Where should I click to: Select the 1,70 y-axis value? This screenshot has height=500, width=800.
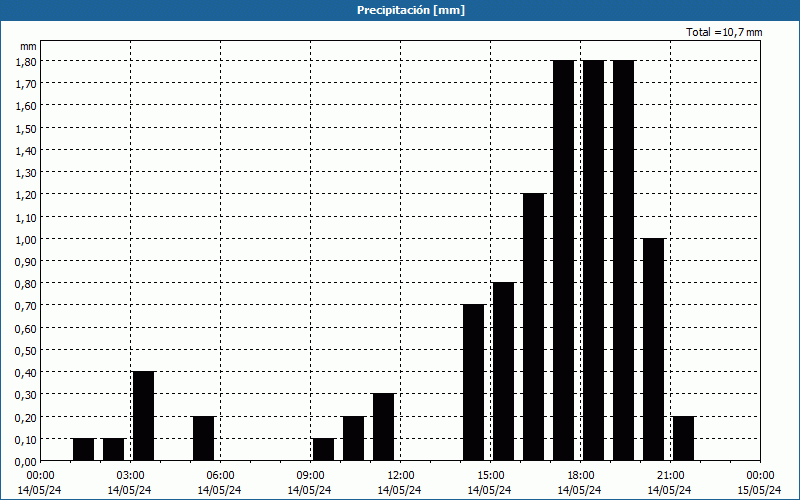point(26,84)
